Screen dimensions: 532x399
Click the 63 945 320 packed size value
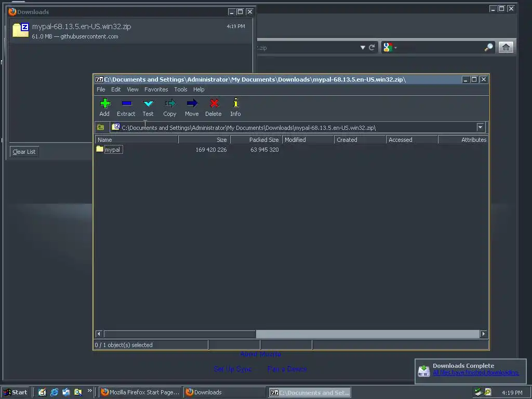click(264, 150)
